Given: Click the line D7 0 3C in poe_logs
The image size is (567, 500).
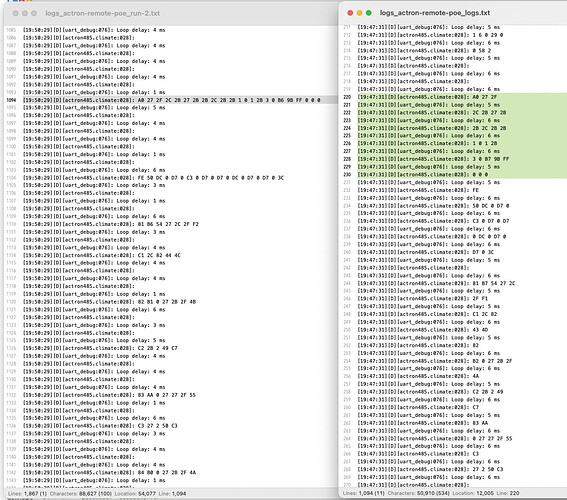Looking at the screenshot, I should point(426,252).
